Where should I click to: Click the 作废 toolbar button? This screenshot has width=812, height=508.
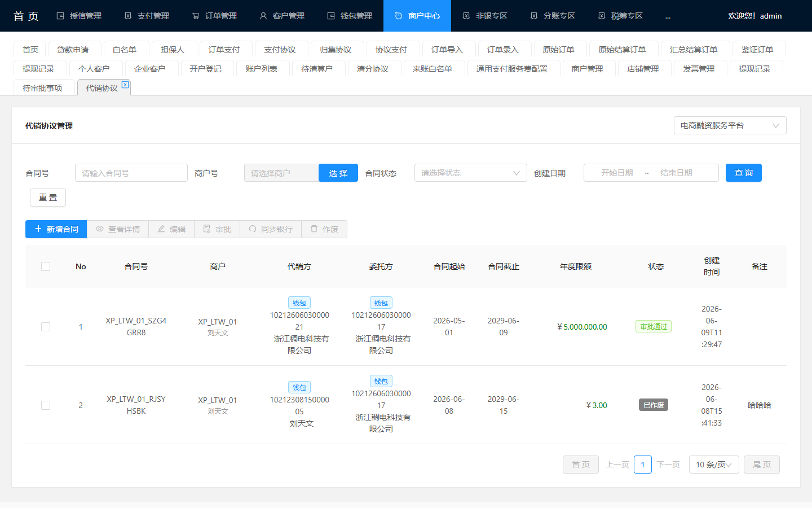[x=324, y=229]
